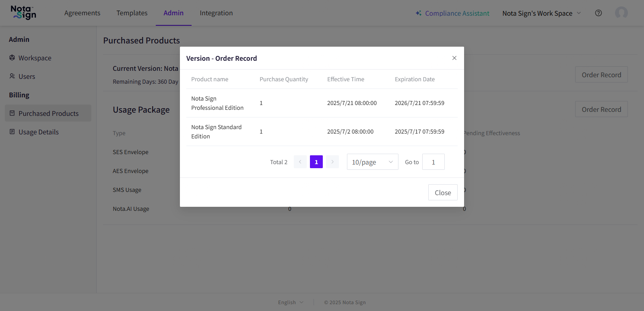Click the Go to page input field
The height and width of the screenshot is (311, 644).
(433, 162)
